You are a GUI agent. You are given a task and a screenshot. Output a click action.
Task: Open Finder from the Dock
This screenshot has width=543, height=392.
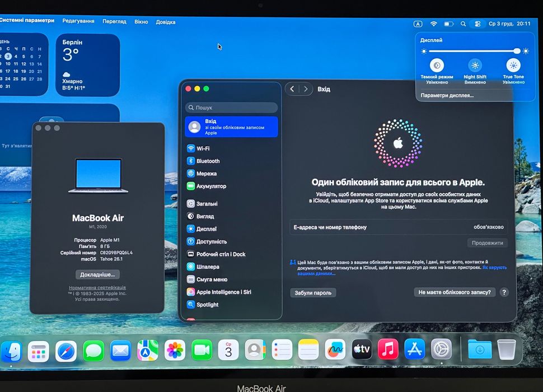click(11, 351)
